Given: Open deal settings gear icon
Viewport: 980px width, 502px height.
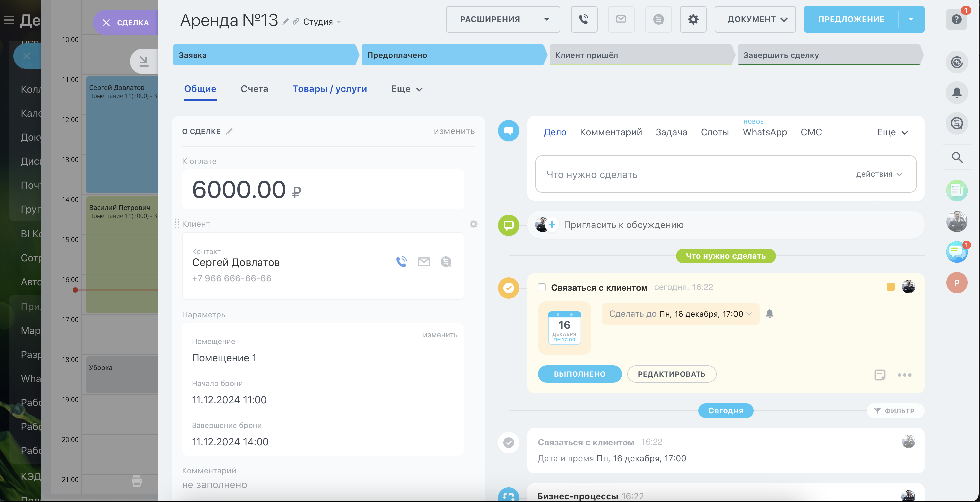Looking at the screenshot, I should (693, 19).
